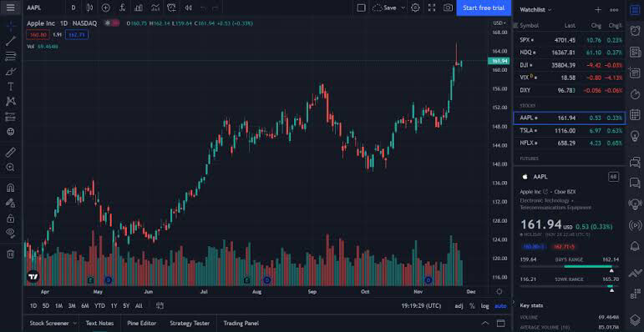Set chart range to All
Viewport: 644px width, 332px height.
point(139,306)
